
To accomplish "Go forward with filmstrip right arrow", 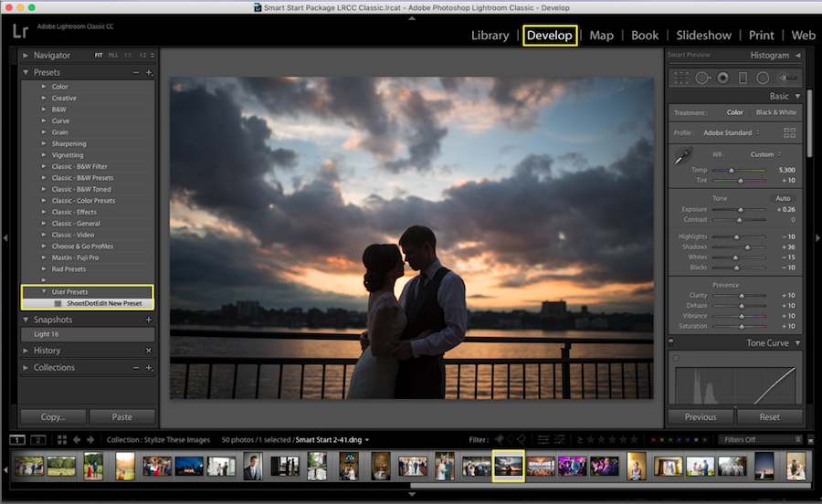I will (90, 439).
